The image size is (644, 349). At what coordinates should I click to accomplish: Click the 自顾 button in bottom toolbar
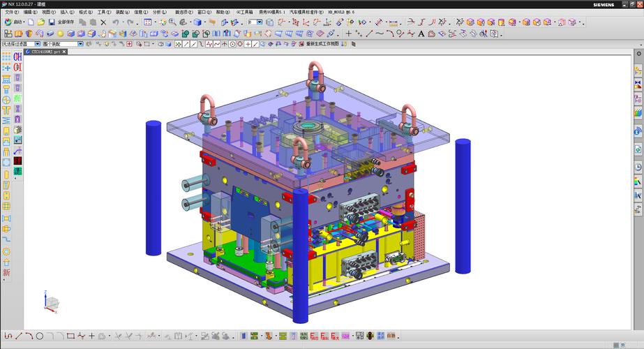pyautogui.click(x=391, y=336)
